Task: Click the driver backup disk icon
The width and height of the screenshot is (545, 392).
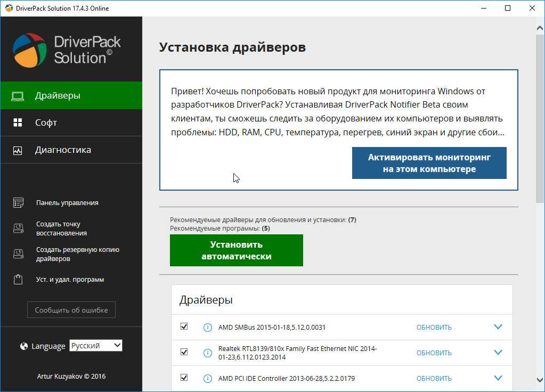Action: point(18,254)
